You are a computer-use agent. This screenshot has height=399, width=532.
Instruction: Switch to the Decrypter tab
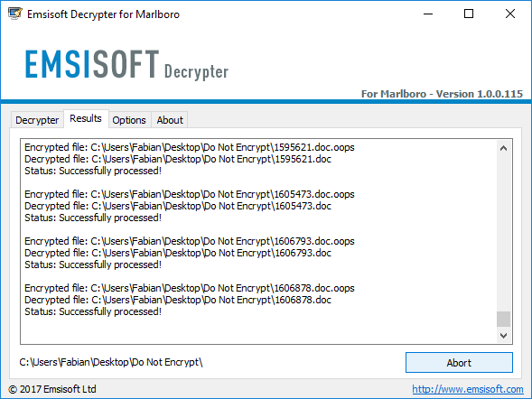(x=37, y=120)
